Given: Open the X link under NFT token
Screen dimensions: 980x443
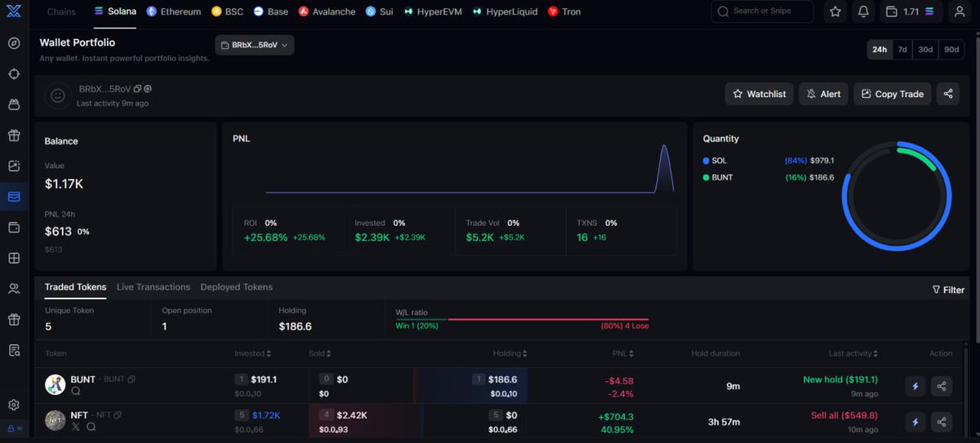Looking at the screenshot, I should pyautogui.click(x=76, y=427).
